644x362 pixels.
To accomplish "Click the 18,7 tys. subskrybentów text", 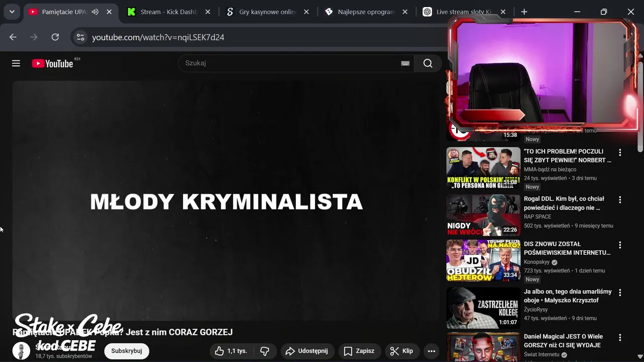I will [x=63, y=356].
